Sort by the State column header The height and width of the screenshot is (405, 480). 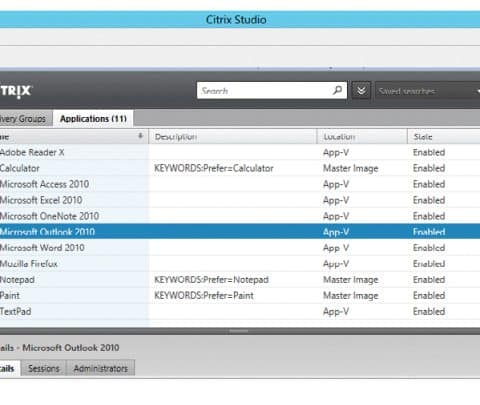tap(444, 137)
